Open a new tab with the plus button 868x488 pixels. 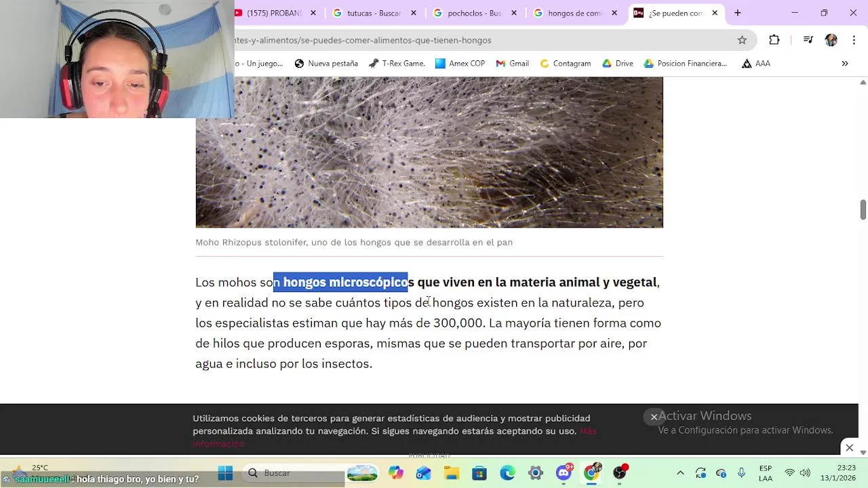point(737,13)
